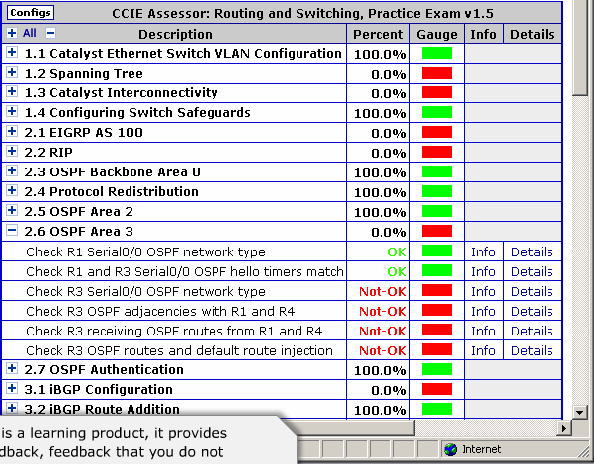Click OK status for R1 Serial0/0 network type

(x=397, y=252)
